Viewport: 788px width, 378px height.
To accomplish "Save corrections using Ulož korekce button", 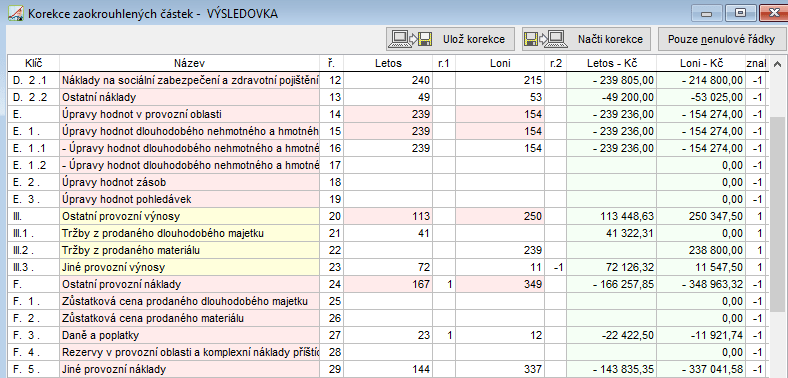I will click(x=450, y=39).
